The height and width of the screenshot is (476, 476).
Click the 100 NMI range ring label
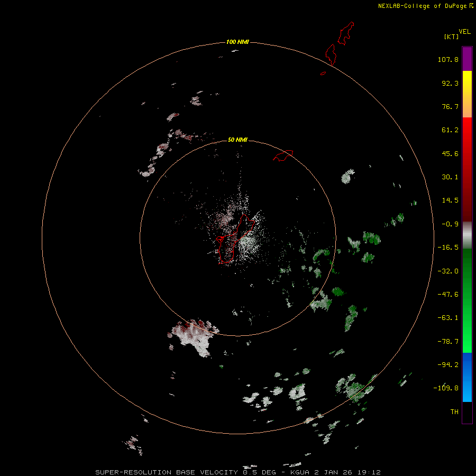coord(237,42)
